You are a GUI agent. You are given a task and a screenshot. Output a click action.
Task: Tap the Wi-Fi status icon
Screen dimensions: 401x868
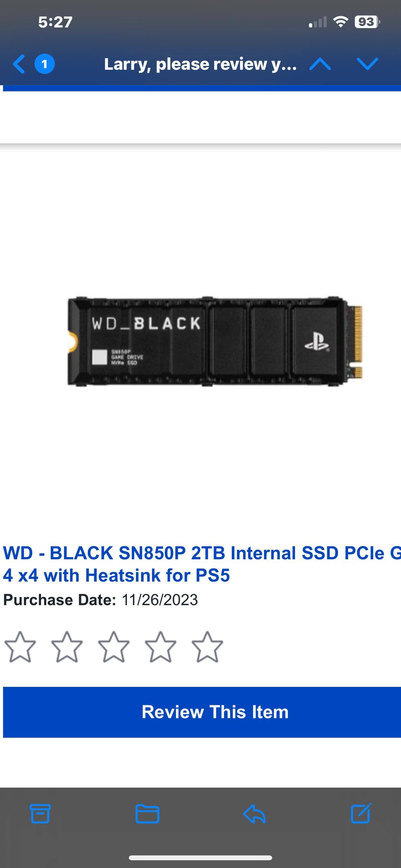click(340, 22)
